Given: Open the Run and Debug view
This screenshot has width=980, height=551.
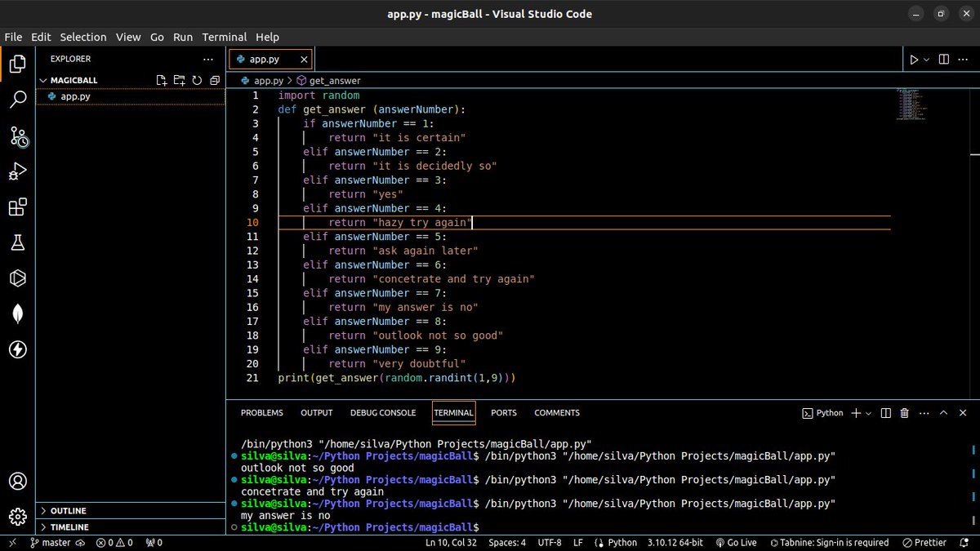Looking at the screenshot, I should 17,171.
